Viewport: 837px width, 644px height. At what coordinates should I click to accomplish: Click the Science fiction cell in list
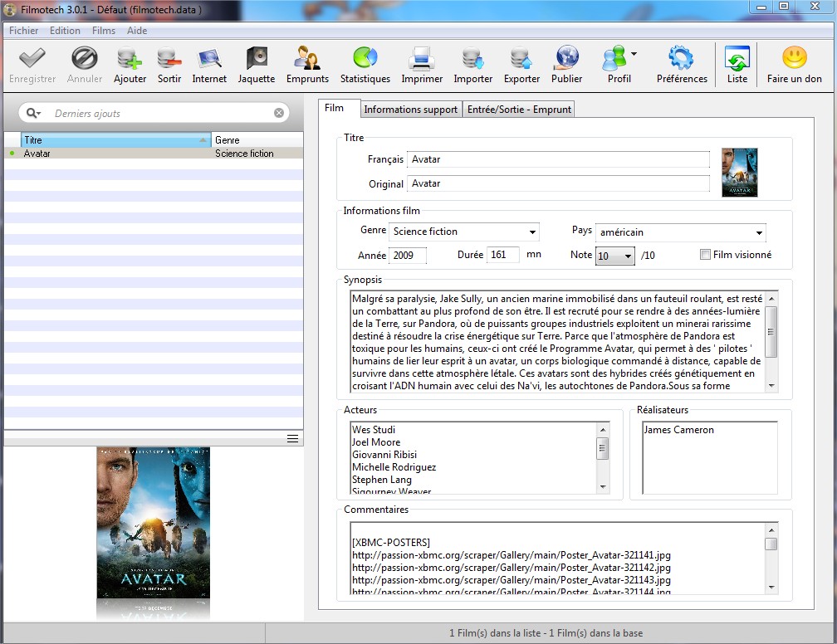coord(244,154)
